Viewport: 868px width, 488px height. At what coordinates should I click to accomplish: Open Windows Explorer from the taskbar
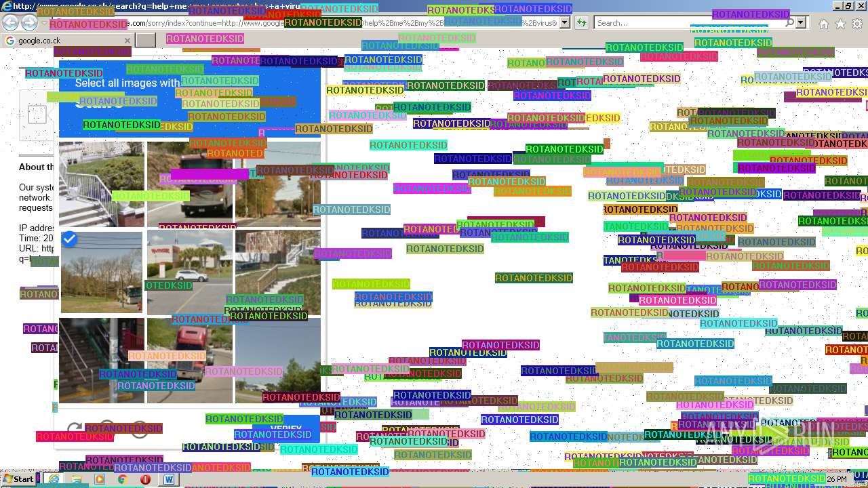click(x=77, y=479)
